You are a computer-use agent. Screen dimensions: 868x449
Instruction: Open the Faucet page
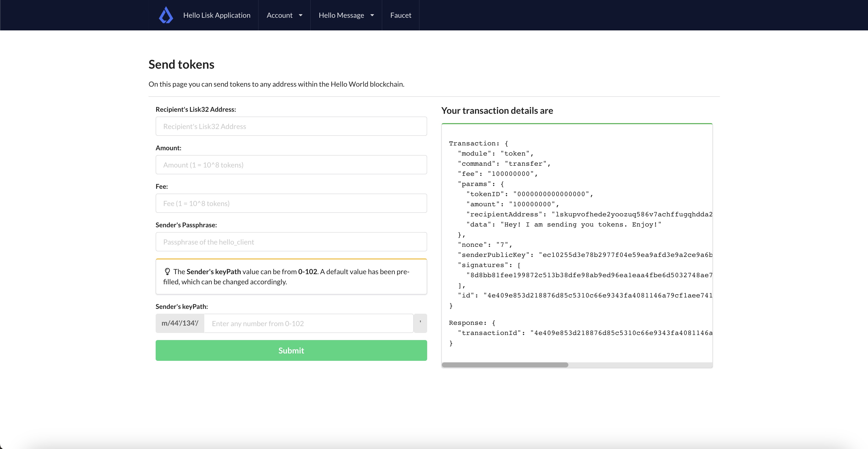[400, 15]
